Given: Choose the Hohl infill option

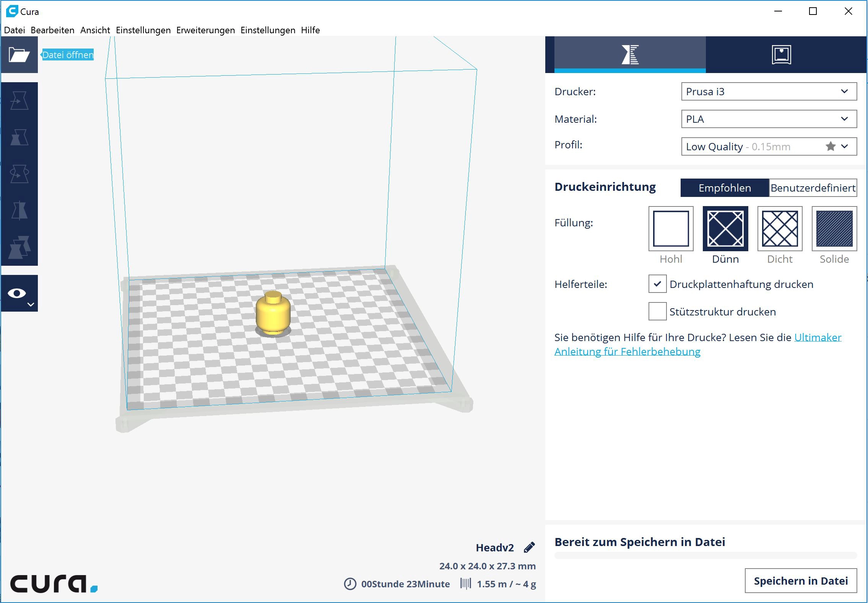Looking at the screenshot, I should pyautogui.click(x=671, y=229).
